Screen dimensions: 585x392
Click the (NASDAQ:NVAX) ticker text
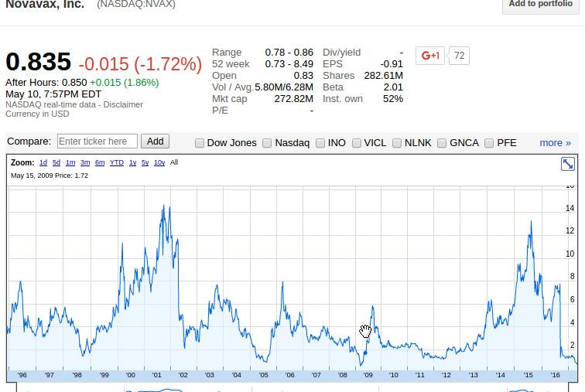click(x=136, y=5)
